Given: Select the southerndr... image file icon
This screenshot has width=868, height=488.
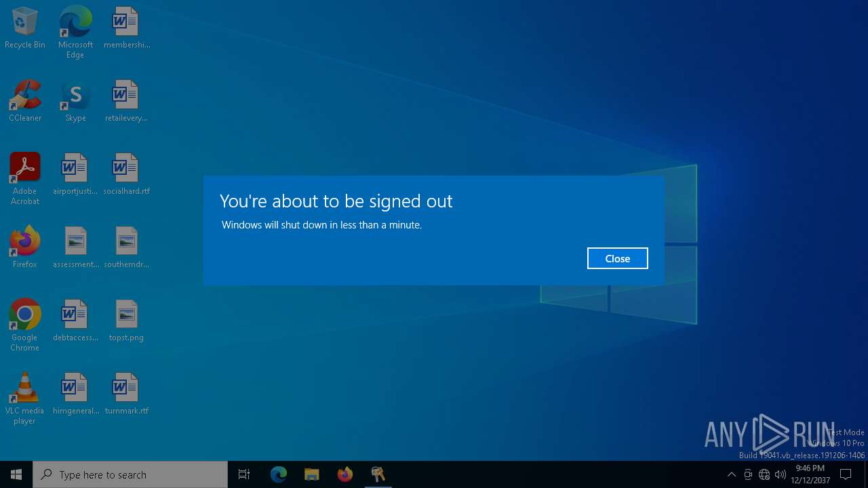Looking at the screenshot, I should pyautogui.click(x=126, y=247).
